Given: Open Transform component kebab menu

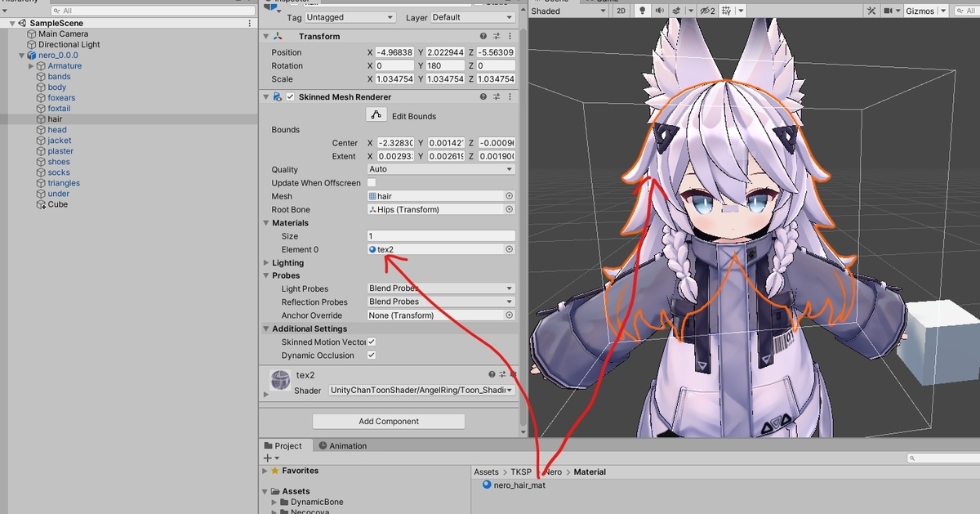Looking at the screenshot, I should tap(511, 36).
